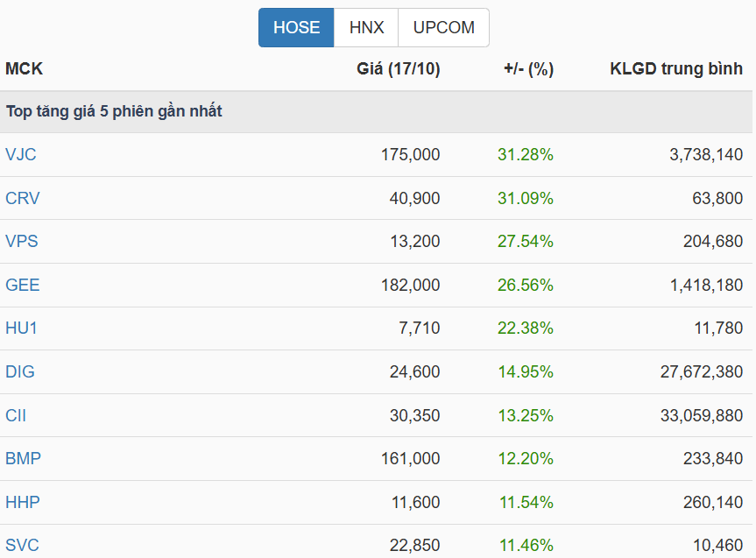Viewport: 756px width, 558px height.
Task: Open the UPCOM tab
Action: point(443,27)
